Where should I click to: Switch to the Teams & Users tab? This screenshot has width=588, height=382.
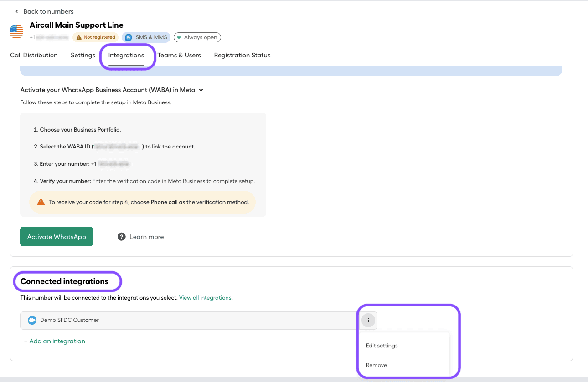pos(179,55)
